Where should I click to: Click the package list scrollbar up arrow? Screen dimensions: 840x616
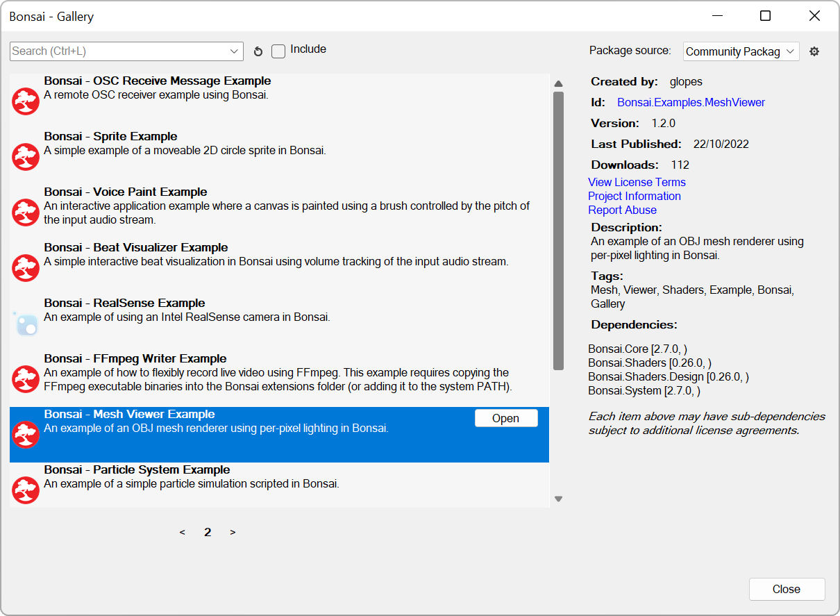pos(558,84)
